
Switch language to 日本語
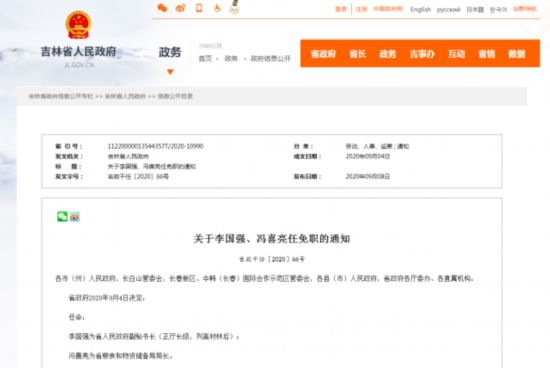coord(475,9)
